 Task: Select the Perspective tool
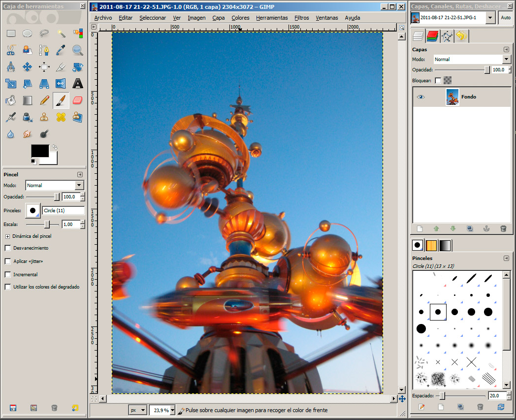pos(44,84)
